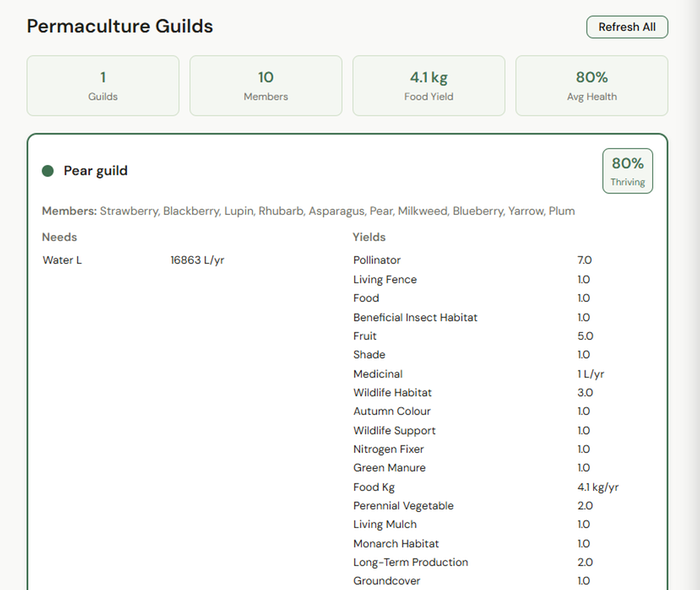Viewport: 700px width, 590px height.
Task: Open the Food Yield stat card
Action: pyautogui.click(x=429, y=86)
